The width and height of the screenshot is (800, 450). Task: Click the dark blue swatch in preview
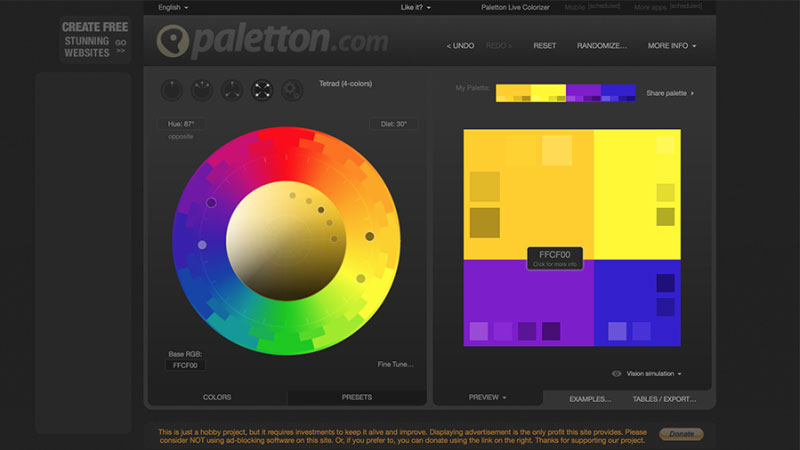(665, 283)
